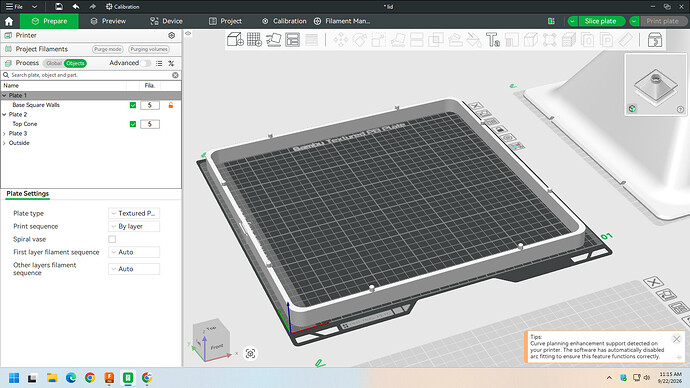Enable the Spiral vase checkbox
The height and width of the screenshot is (388, 690).
coord(112,239)
